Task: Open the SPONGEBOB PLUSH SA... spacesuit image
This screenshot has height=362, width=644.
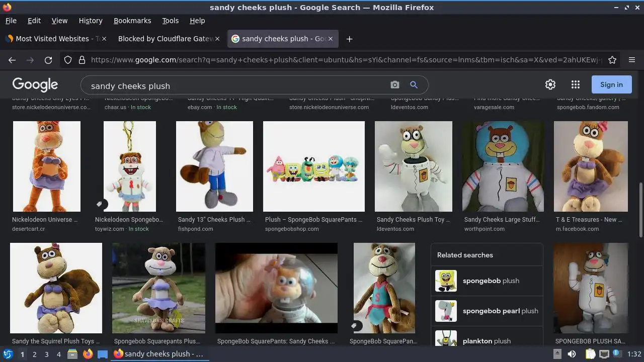Action: (x=591, y=288)
